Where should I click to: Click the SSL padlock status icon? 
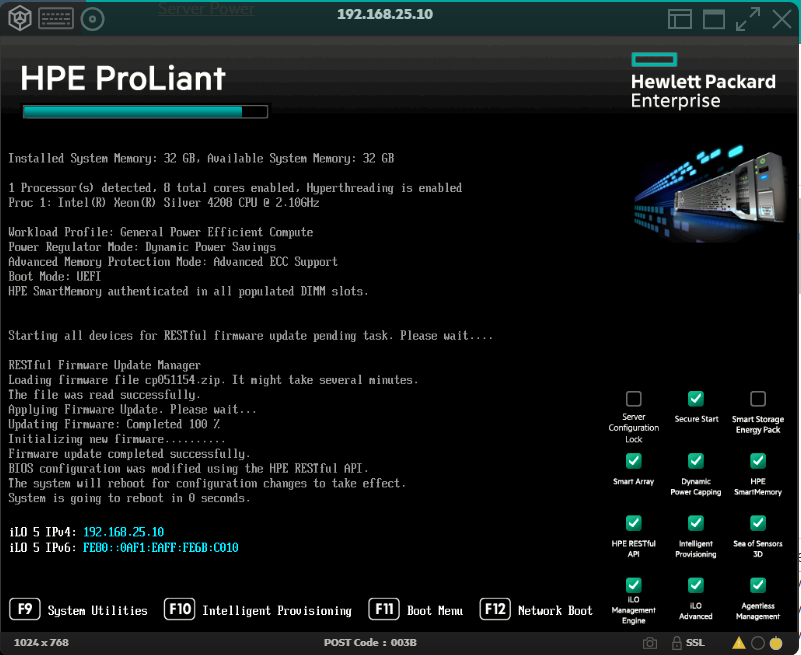coord(677,642)
